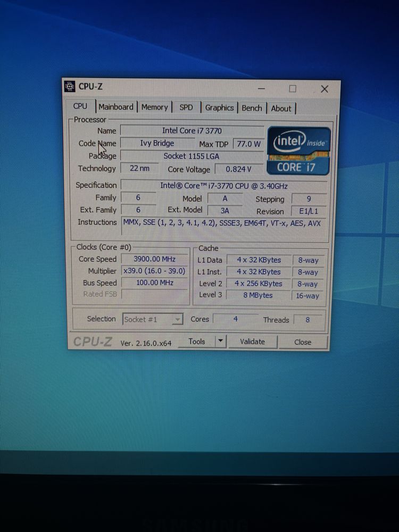
Task: Switch to the Mainboard tab
Action: [x=116, y=107]
